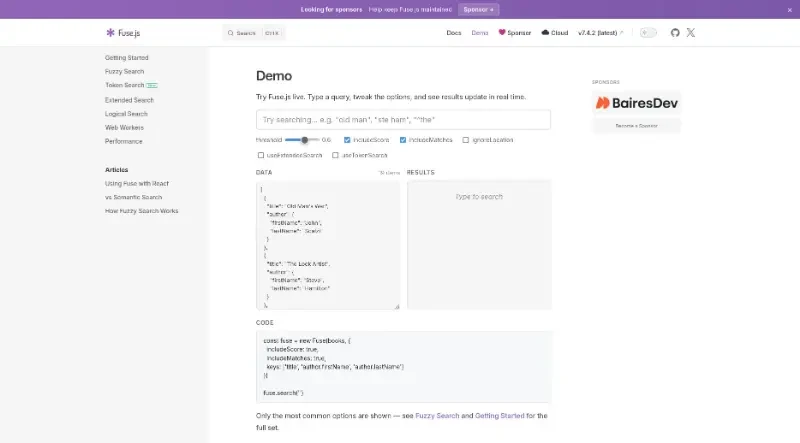Click the Demo page heading
The image size is (800, 443).
pyautogui.click(x=274, y=76)
